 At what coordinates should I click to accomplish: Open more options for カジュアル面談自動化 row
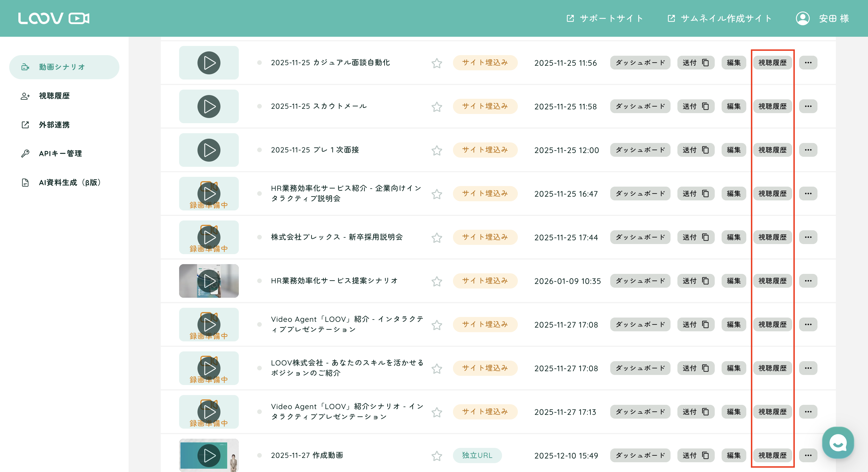(808, 63)
